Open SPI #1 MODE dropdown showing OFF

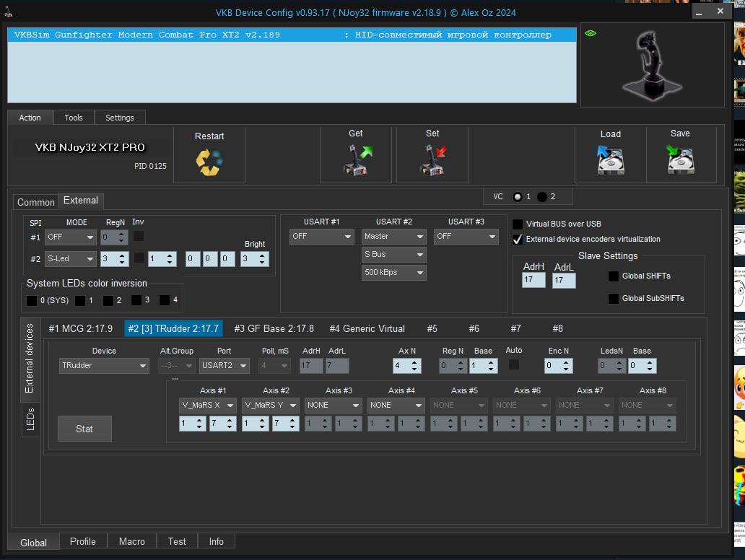(x=71, y=237)
